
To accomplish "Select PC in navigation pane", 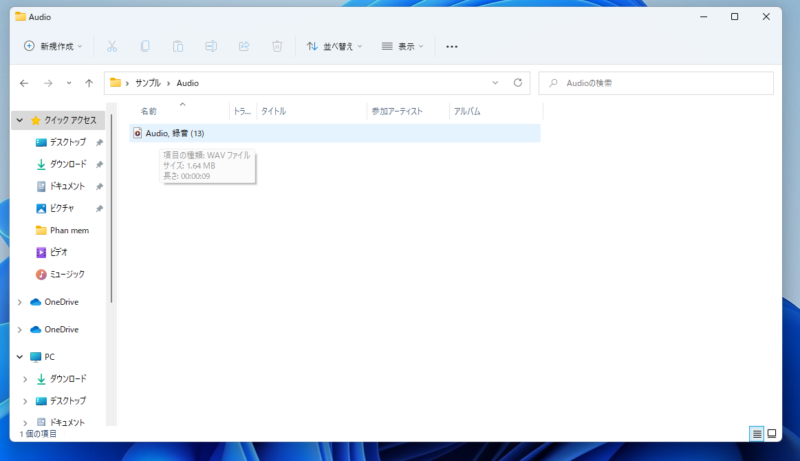I will (x=49, y=357).
